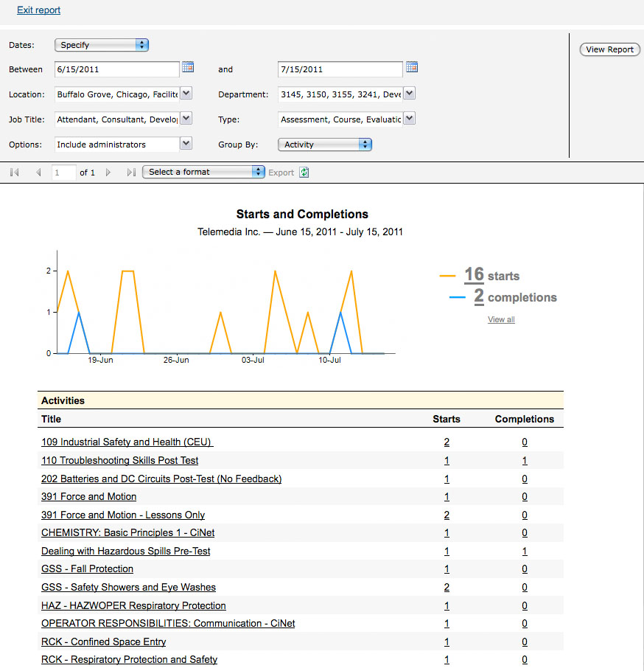Screen dimensions: 644x671
Task: Click the green refresh report icon
Action: (304, 173)
